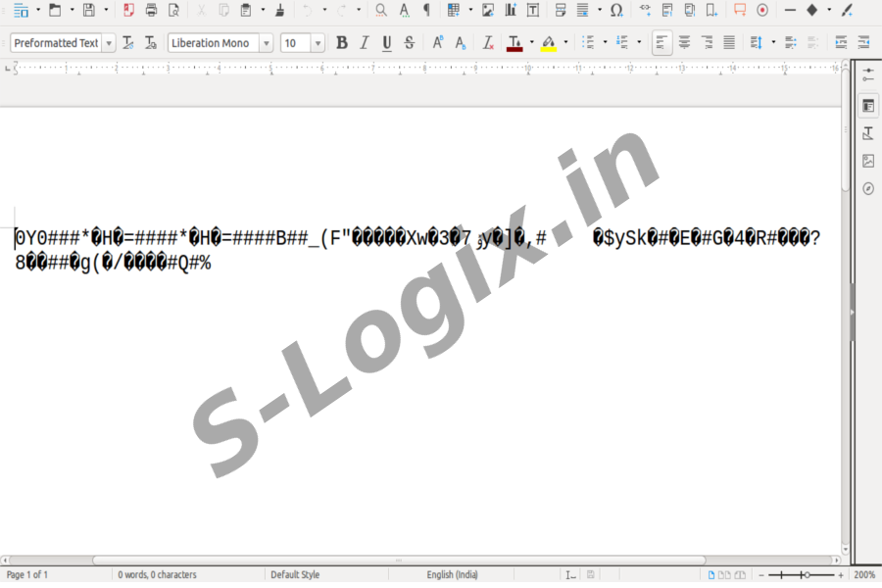Open the font size 10 dropdown
The image size is (882, 588).
[318, 43]
